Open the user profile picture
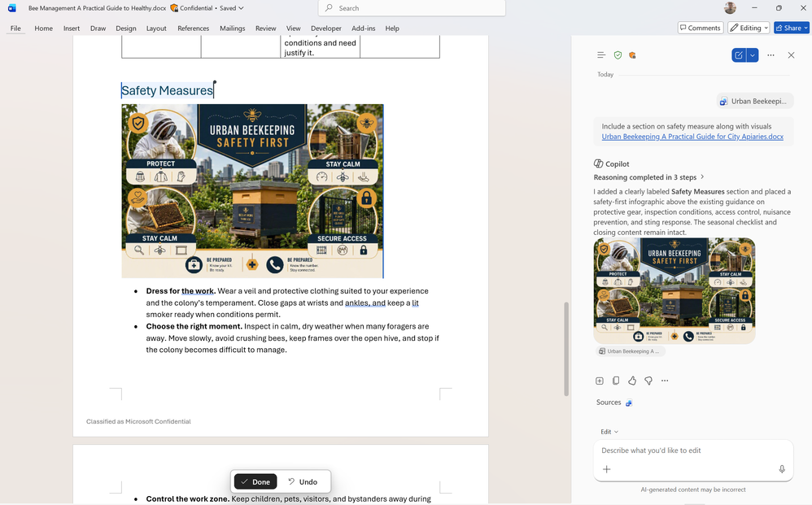 coord(730,8)
